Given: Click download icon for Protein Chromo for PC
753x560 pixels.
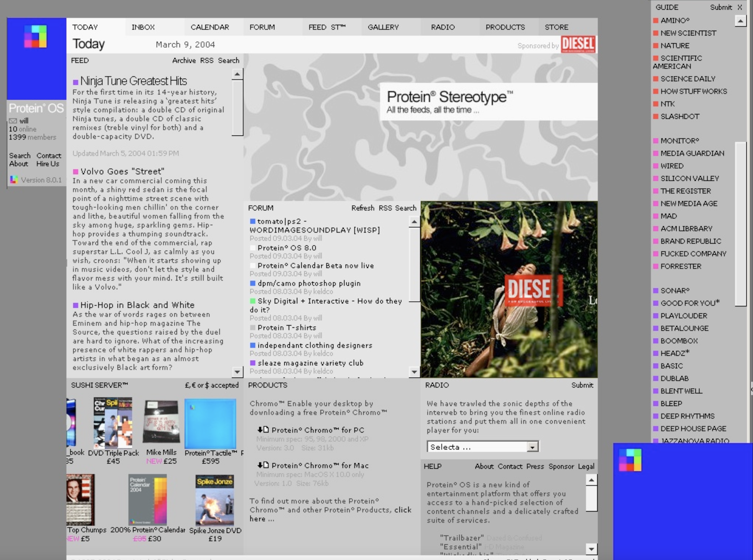Looking at the screenshot, I should click(263, 429).
